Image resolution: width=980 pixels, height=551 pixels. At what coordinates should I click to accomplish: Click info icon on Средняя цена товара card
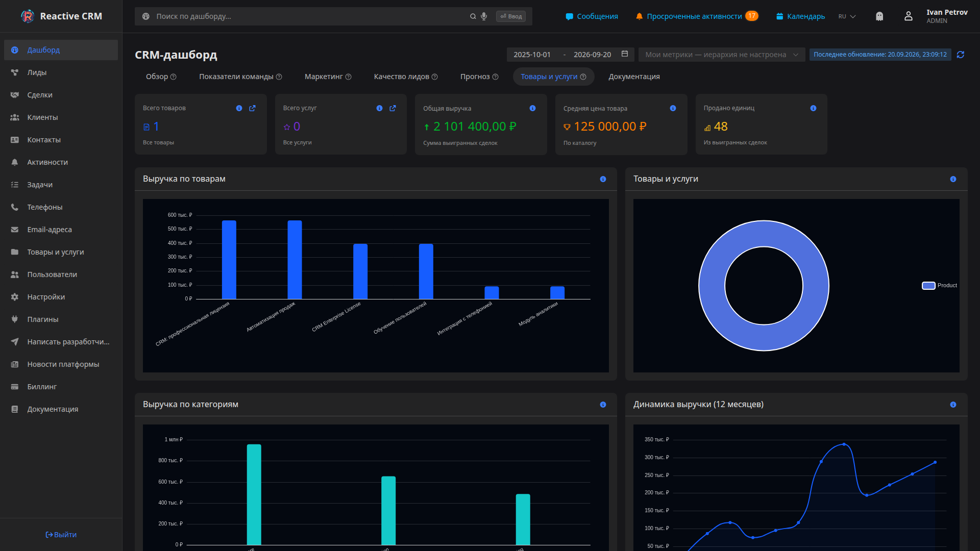coord(673,108)
